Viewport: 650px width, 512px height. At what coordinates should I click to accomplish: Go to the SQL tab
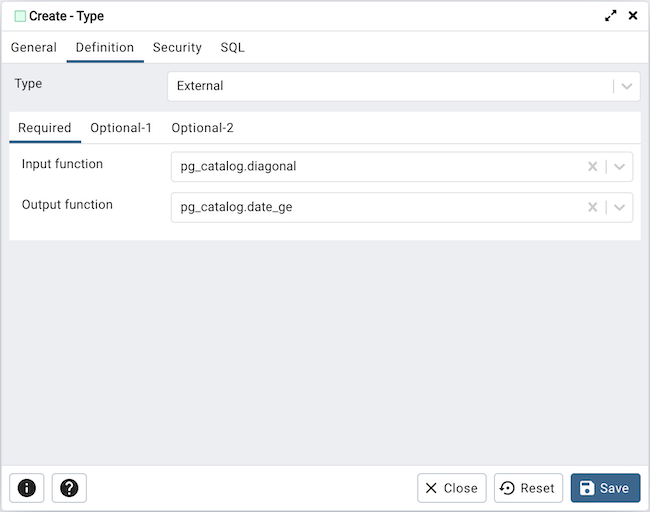pos(232,47)
